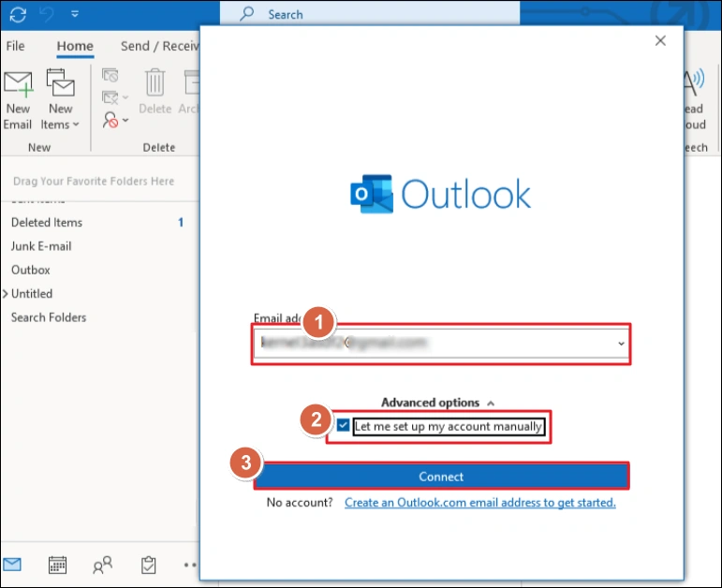Click the Mail envelope navigation icon
This screenshot has height=588, width=722.
[x=12, y=565]
